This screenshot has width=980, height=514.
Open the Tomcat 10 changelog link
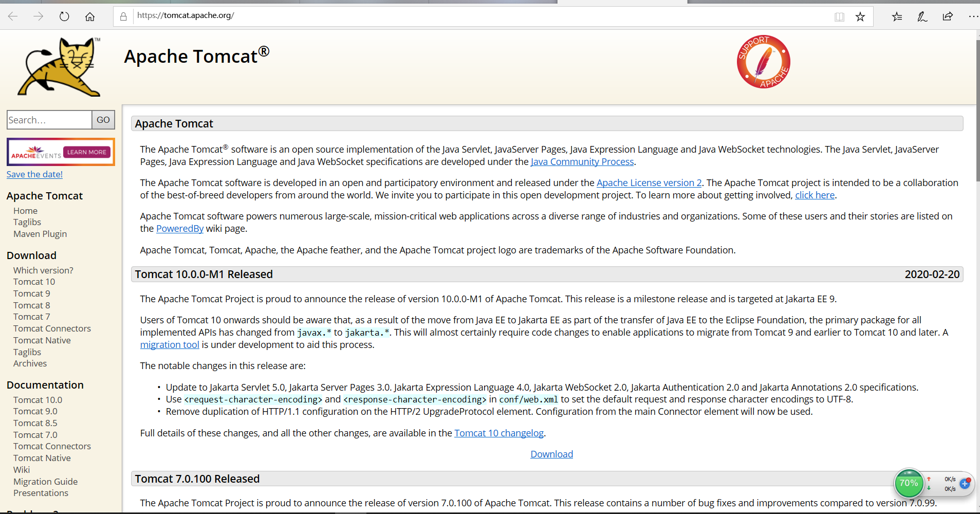pyautogui.click(x=499, y=433)
